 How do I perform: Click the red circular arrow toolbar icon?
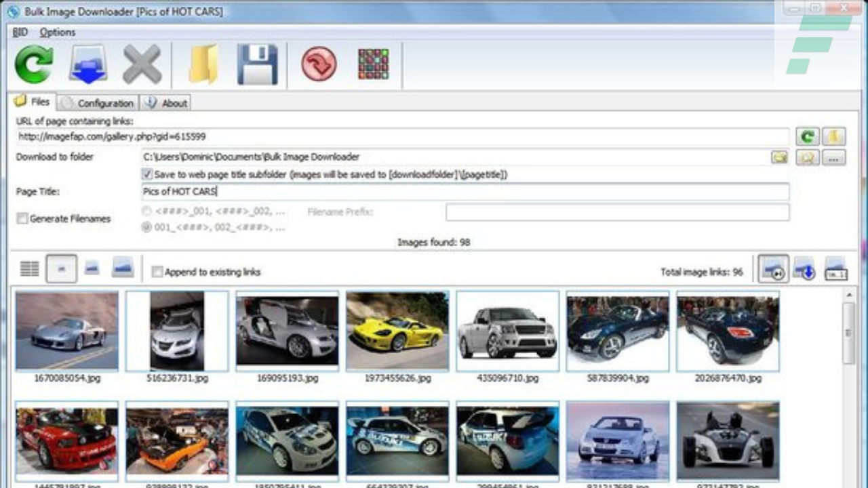click(x=319, y=65)
